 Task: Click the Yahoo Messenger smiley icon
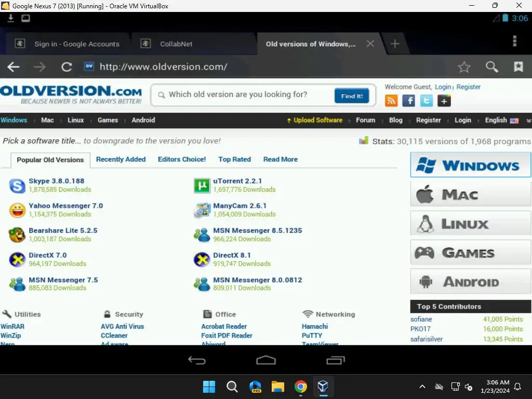17,210
